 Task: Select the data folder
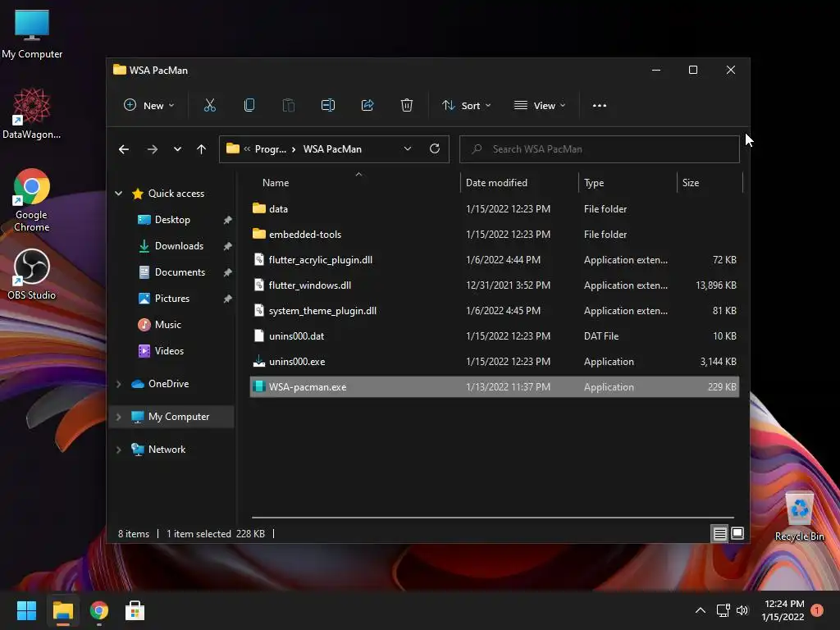pyautogui.click(x=495, y=209)
